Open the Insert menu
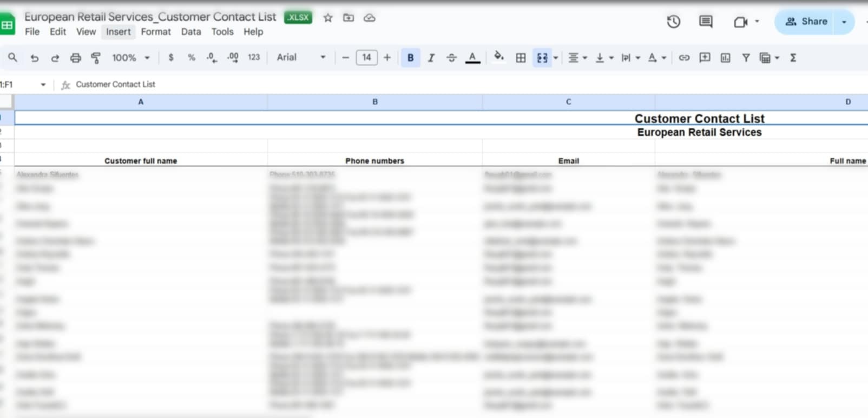 [x=119, y=32]
